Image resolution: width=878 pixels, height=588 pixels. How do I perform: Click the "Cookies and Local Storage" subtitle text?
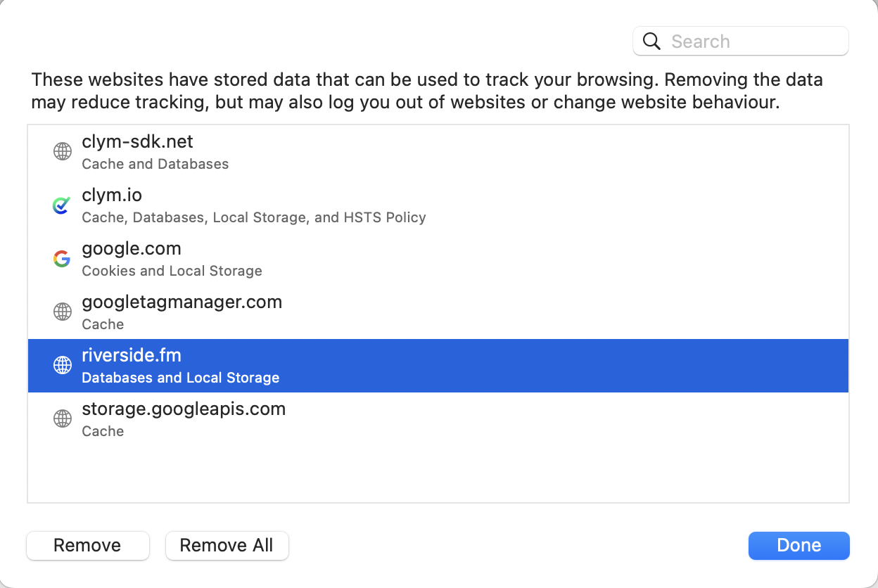tap(172, 271)
